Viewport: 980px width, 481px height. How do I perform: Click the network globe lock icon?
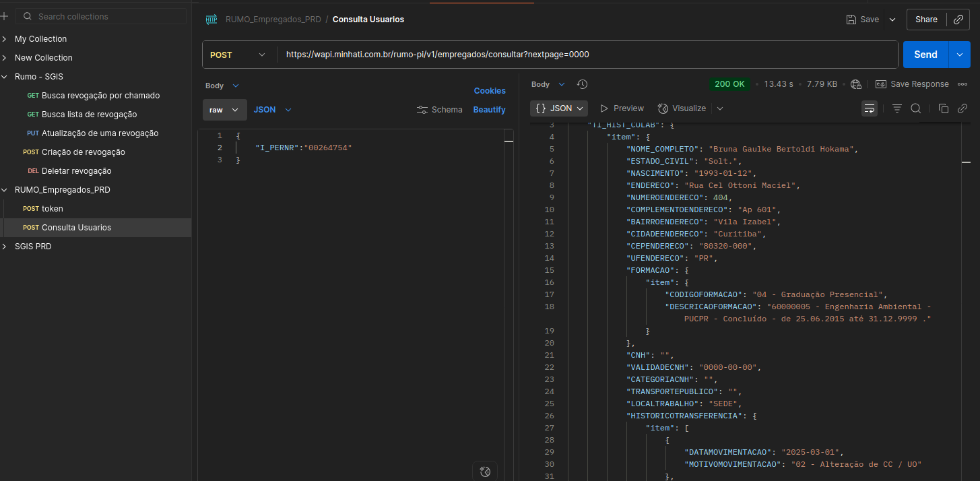pos(856,84)
